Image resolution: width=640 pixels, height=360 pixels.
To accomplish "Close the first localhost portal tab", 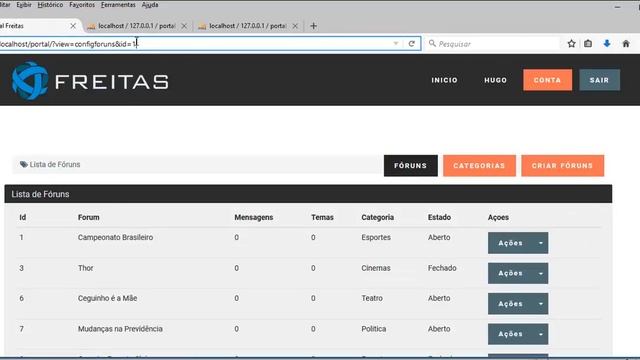I will tap(184, 26).
